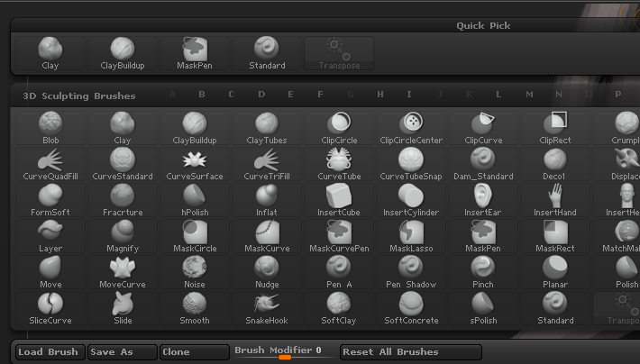Choose the MaskRect brush
This screenshot has height=364, width=640.
[x=555, y=236]
